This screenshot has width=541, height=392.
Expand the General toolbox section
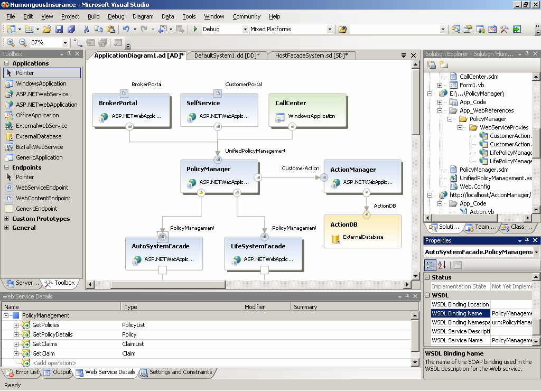point(6,227)
